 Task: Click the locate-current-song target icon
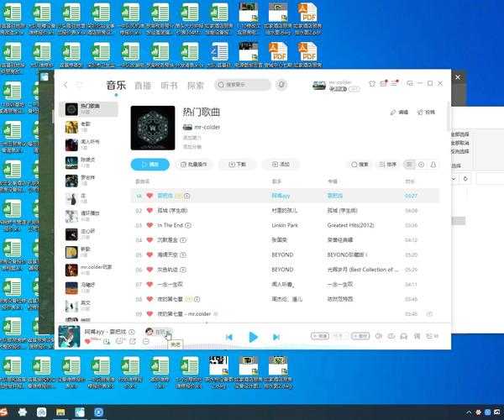pos(421,165)
